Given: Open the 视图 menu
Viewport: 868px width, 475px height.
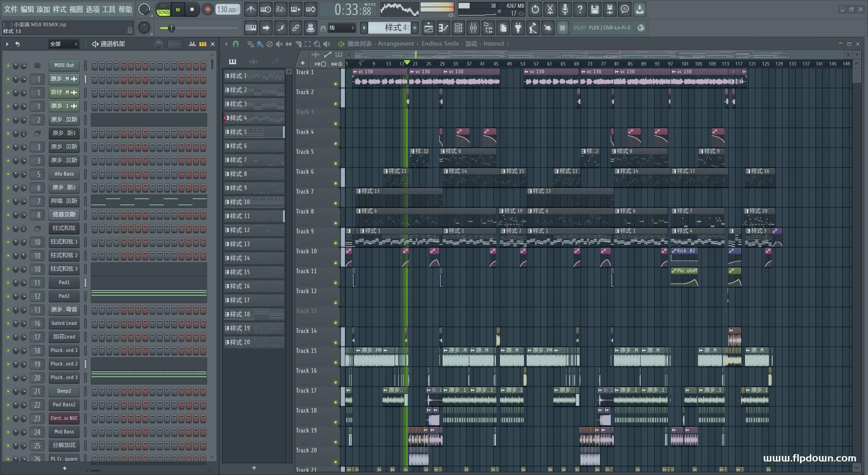Looking at the screenshot, I should 76,9.
